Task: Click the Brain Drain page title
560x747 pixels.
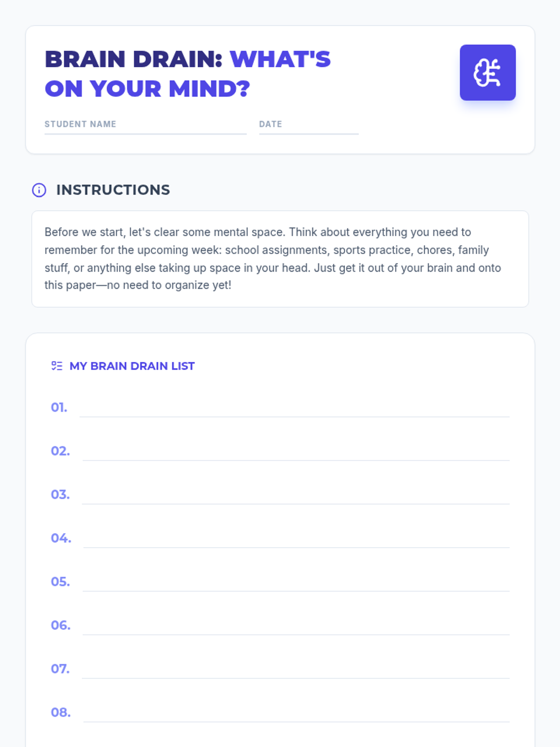Action: coord(187,74)
